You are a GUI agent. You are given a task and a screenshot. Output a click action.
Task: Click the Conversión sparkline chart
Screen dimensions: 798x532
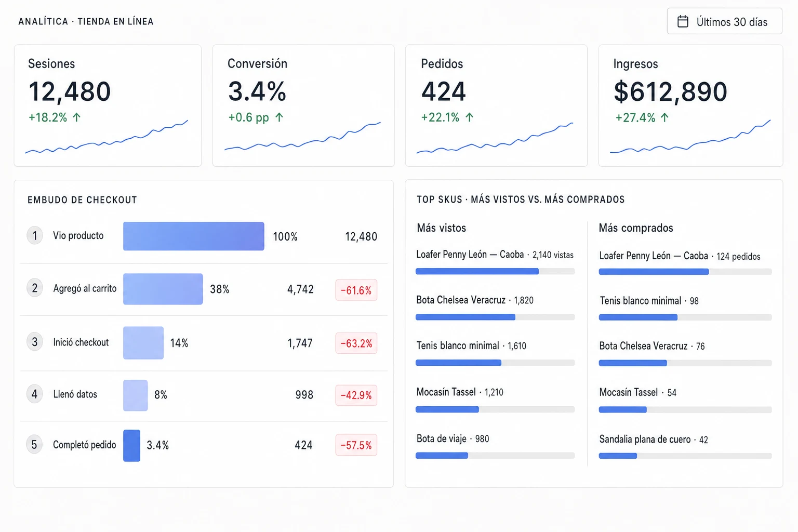tap(302, 136)
